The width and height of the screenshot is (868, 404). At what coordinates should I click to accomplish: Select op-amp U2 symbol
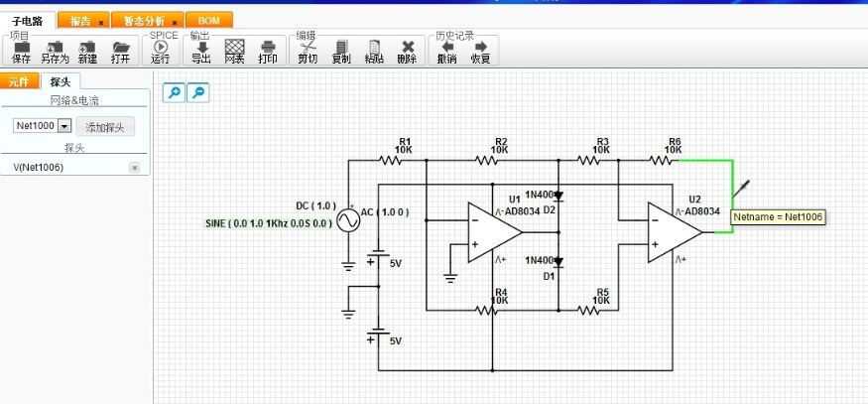click(675, 232)
